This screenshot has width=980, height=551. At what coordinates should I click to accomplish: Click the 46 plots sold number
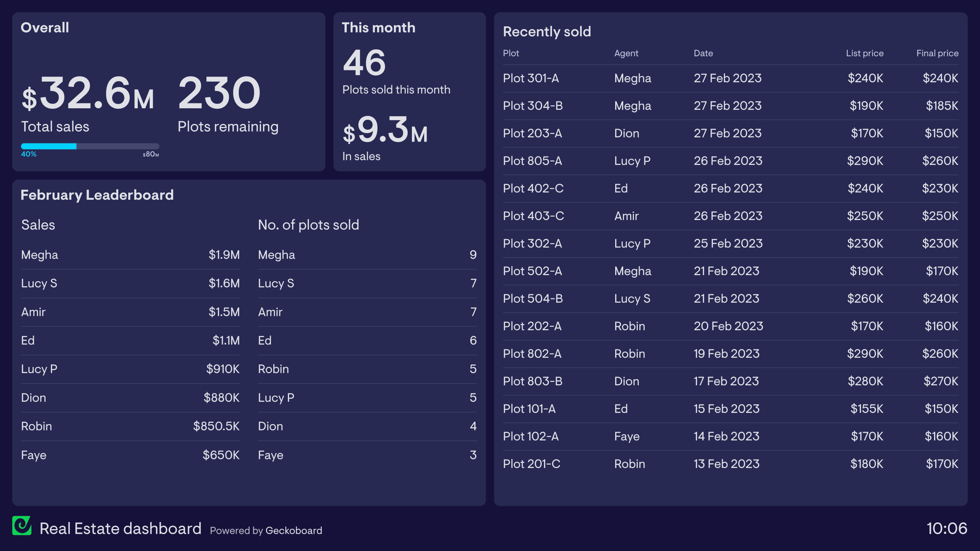coord(364,63)
